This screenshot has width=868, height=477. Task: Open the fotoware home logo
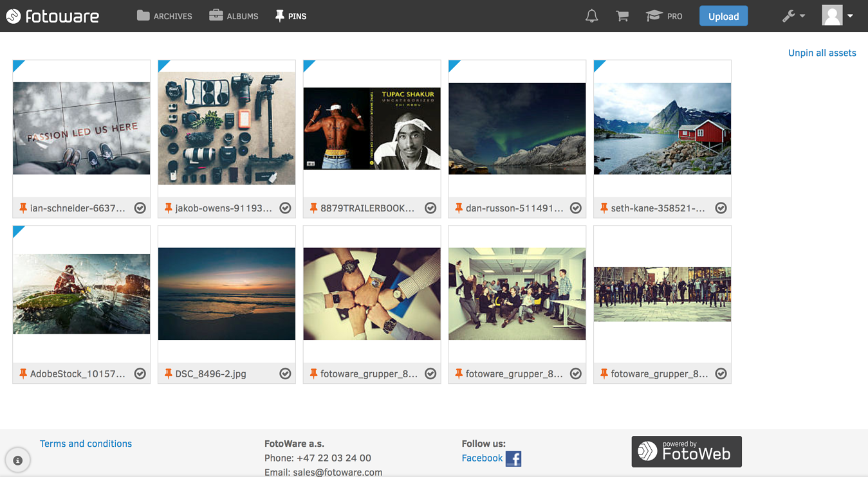click(x=53, y=16)
